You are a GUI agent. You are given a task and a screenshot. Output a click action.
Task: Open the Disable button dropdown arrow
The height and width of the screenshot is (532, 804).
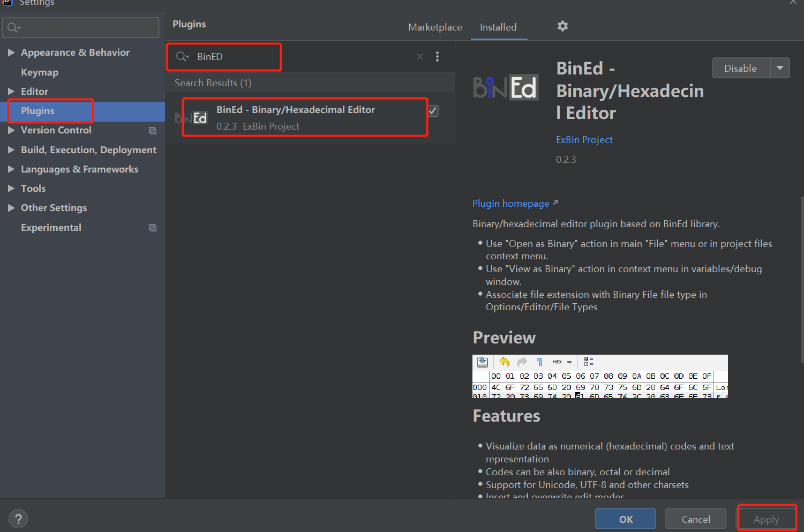(780, 68)
